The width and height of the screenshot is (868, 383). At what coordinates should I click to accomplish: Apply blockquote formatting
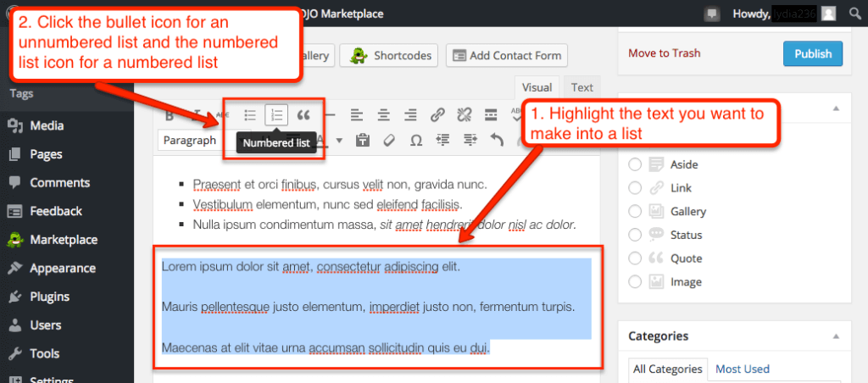(x=303, y=115)
